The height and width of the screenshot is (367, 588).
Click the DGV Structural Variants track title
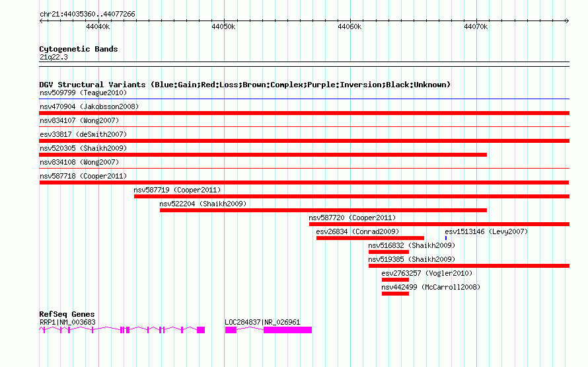point(245,85)
